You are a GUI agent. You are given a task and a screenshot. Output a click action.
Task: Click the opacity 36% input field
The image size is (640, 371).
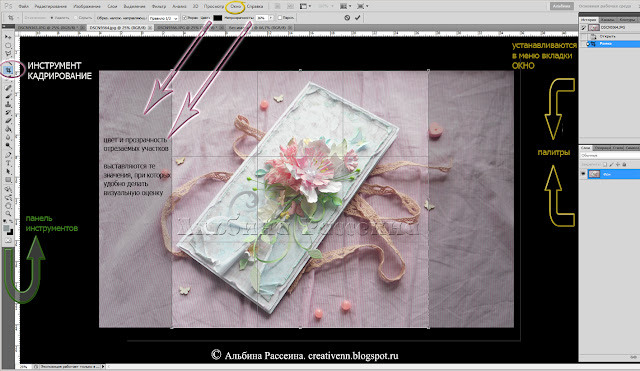(x=261, y=18)
